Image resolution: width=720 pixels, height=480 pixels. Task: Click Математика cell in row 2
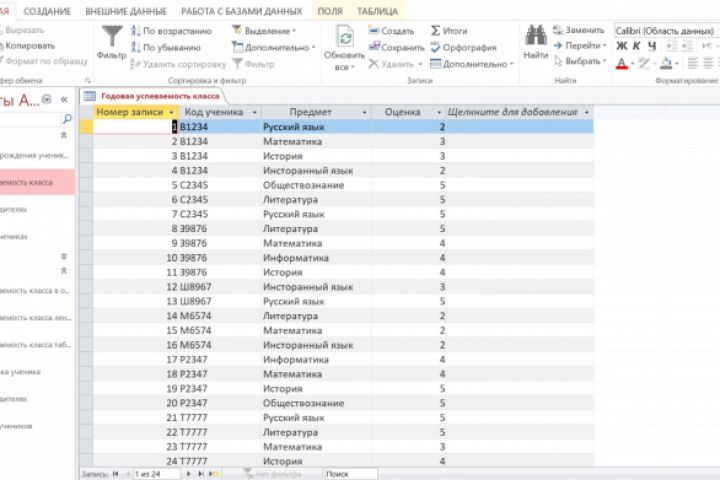(x=316, y=141)
